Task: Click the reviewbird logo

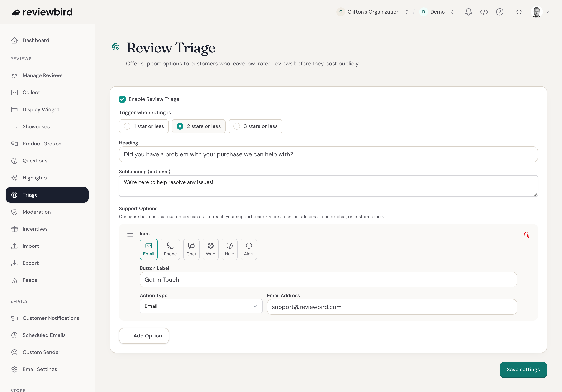Action: (x=42, y=12)
